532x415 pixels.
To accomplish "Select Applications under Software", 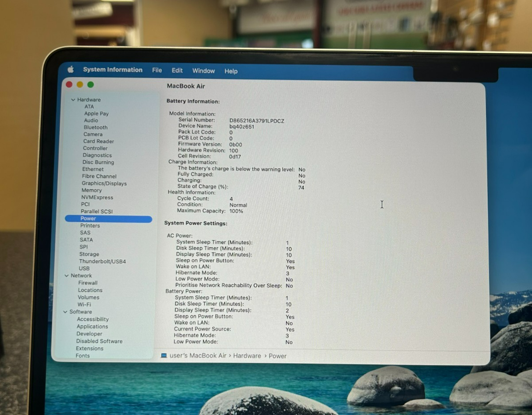I will 92,326.
